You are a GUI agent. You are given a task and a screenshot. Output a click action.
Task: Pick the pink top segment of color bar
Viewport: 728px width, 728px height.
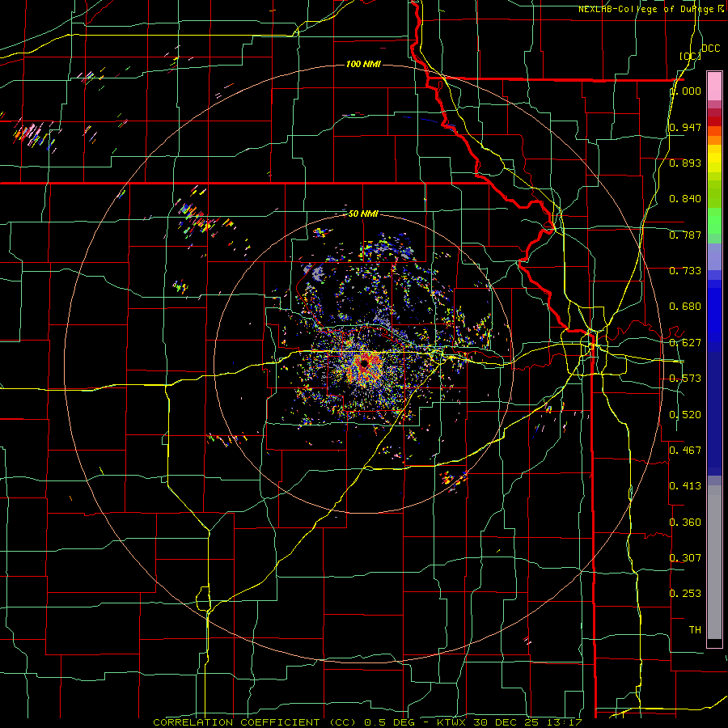[714, 86]
